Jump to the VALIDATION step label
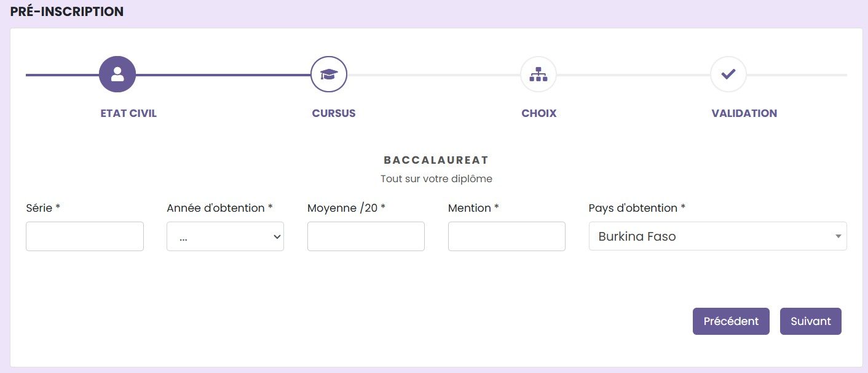868x373 pixels. pos(744,113)
